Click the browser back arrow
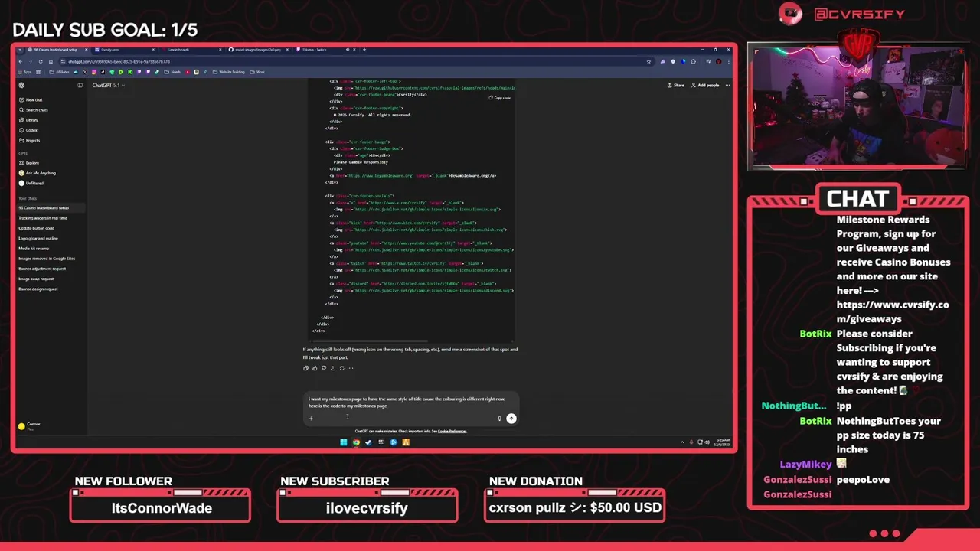980x551 pixels. point(21,61)
